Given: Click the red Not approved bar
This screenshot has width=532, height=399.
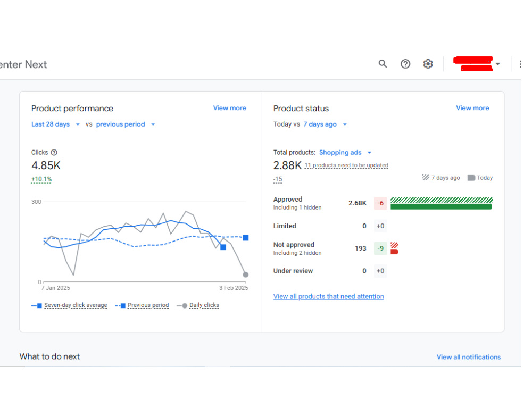Looking at the screenshot, I should pyautogui.click(x=394, y=252).
